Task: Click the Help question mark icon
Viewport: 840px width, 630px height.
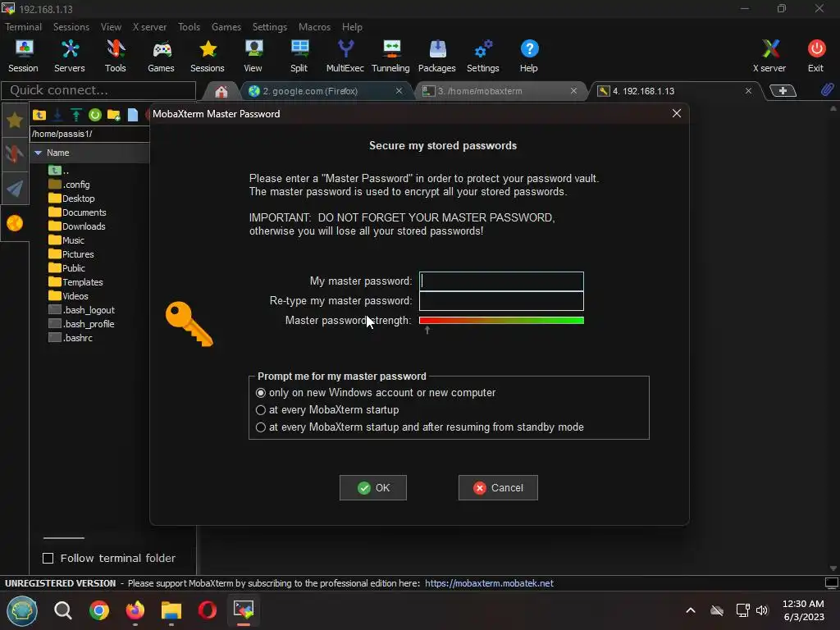Action: tap(529, 56)
